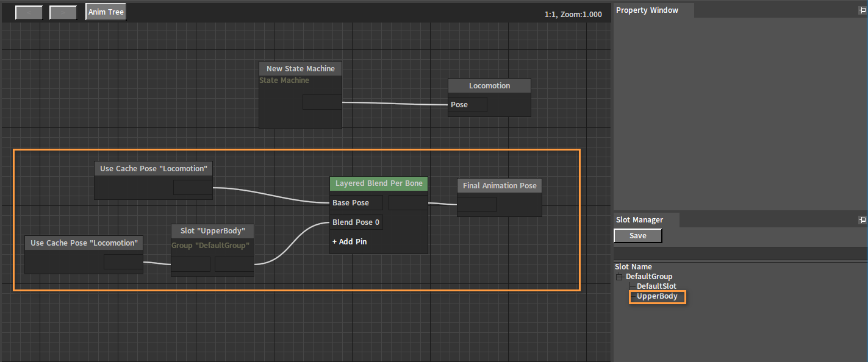Image resolution: width=868 pixels, height=362 pixels.
Task: Switch to the Slot Manager tab
Action: 639,220
